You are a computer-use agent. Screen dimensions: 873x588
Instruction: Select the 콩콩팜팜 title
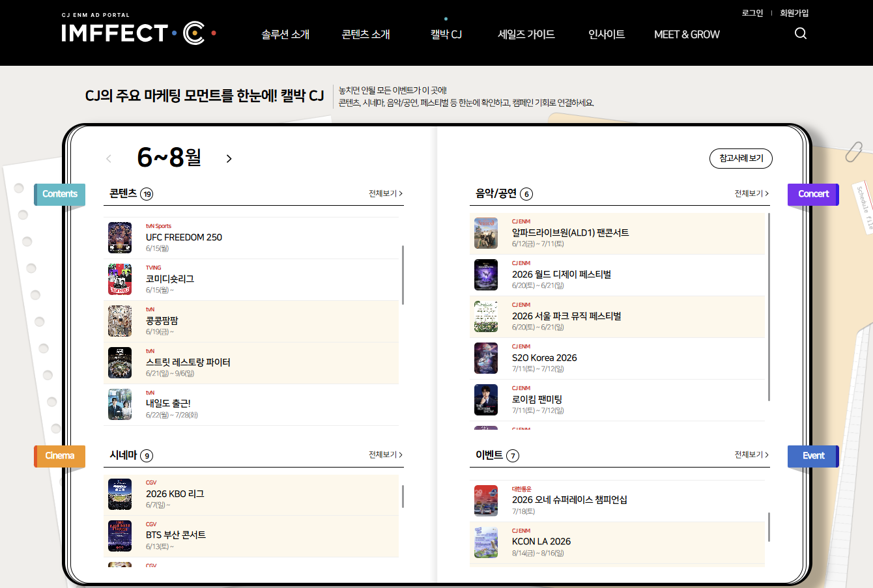(x=162, y=321)
